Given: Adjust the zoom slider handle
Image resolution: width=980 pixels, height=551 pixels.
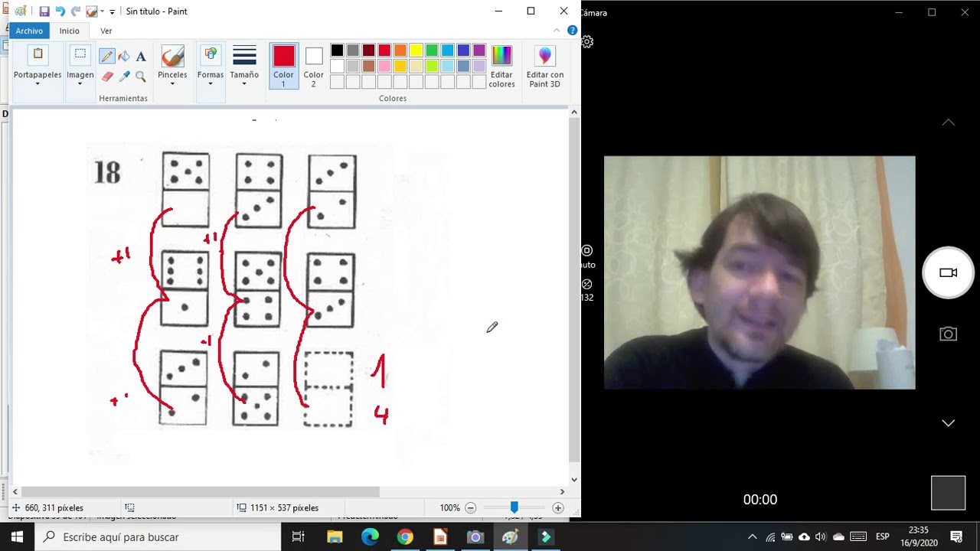Looking at the screenshot, I should pos(514,507).
